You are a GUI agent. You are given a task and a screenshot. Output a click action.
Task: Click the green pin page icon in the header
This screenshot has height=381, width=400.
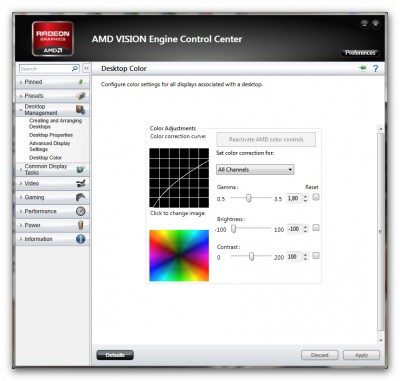click(x=363, y=68)
